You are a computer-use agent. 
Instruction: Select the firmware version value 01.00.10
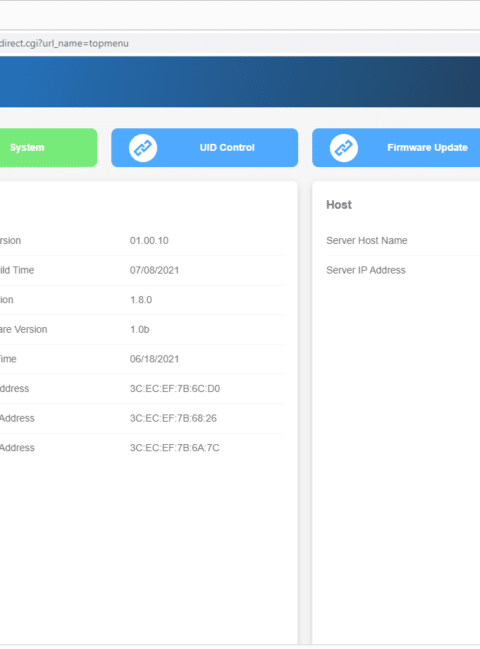point(149,240)
